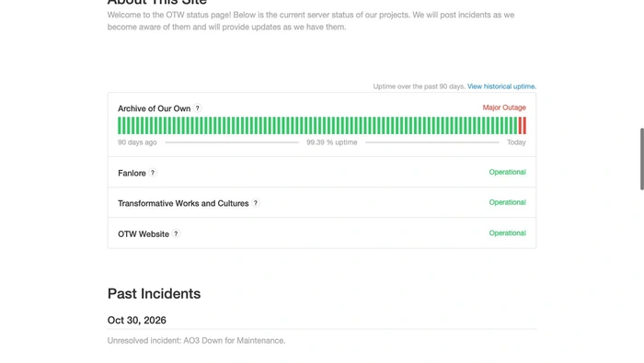Show the OTW Website question mark tooltip
This screenshot has width=644, height=363.
point(176,233)
